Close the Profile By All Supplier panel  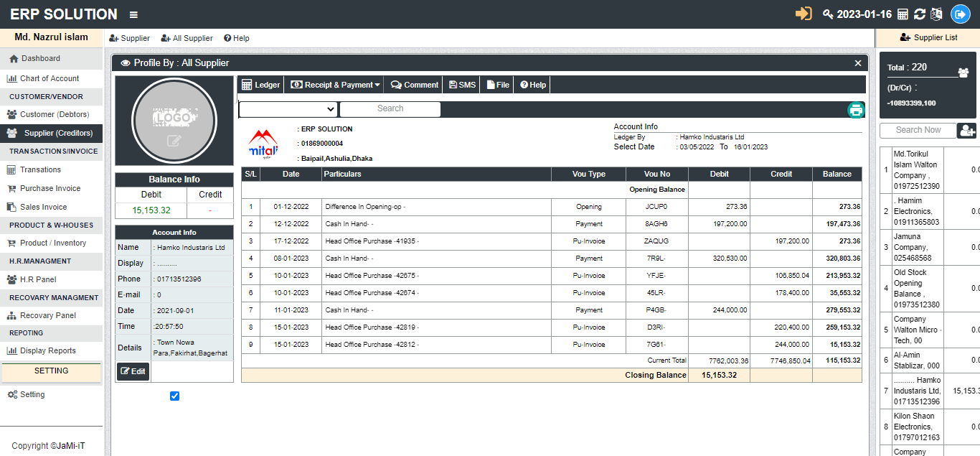tap(857, 63)
